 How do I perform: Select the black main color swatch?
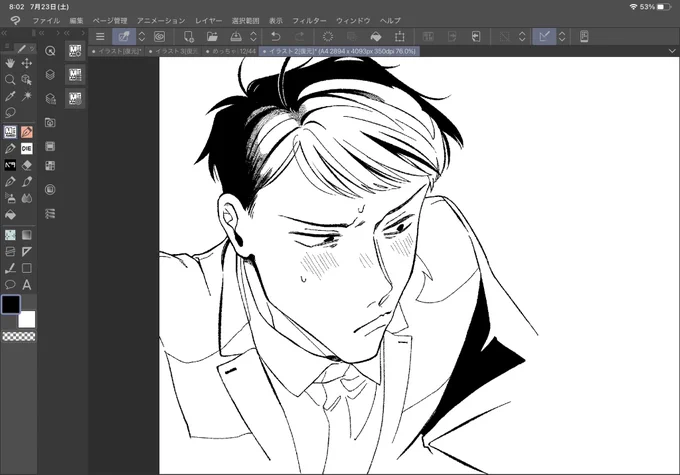[11, 304]
